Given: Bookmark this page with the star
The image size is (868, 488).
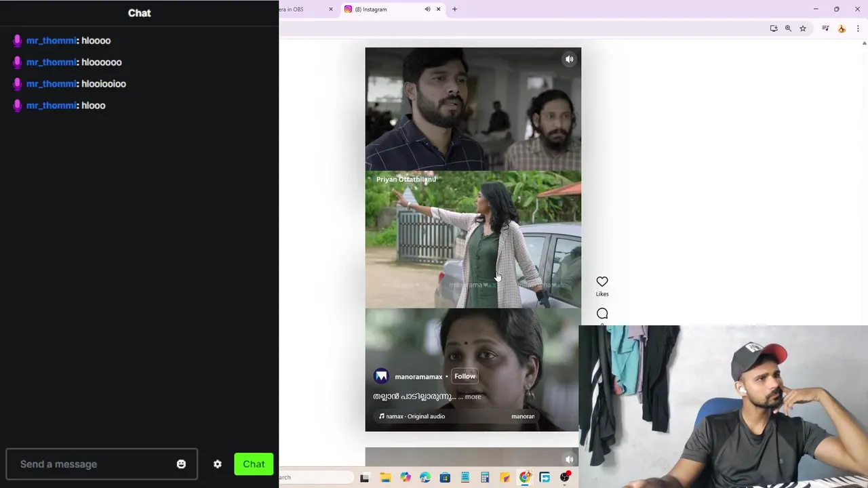Looking at the screenshot, I should coord(803,28).
